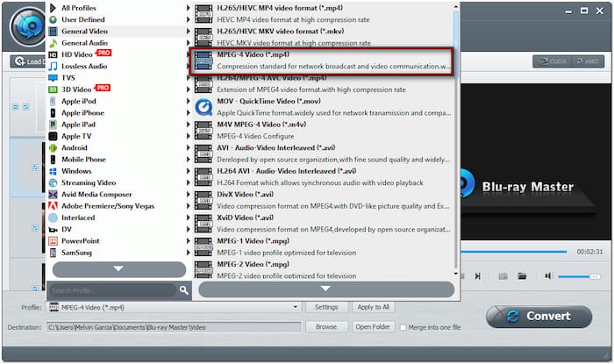Click the TVS television icon
614x364 pixels.
pos(54,78)
